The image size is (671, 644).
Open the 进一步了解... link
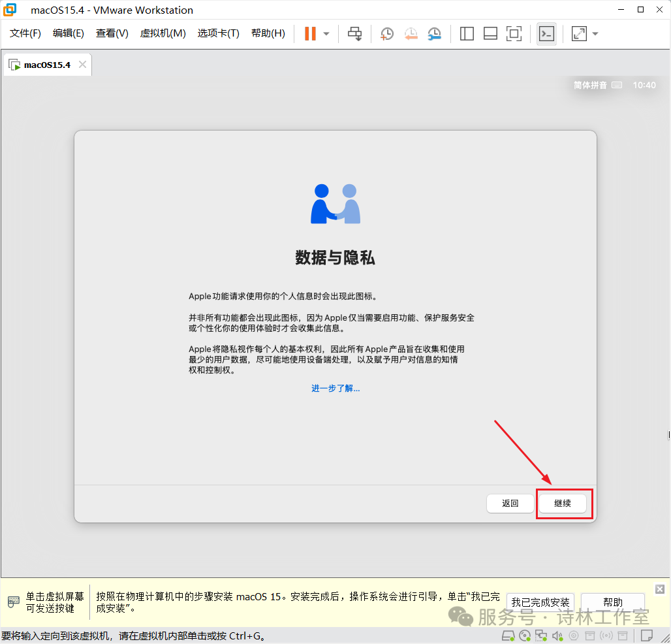[x=335, y=389]
